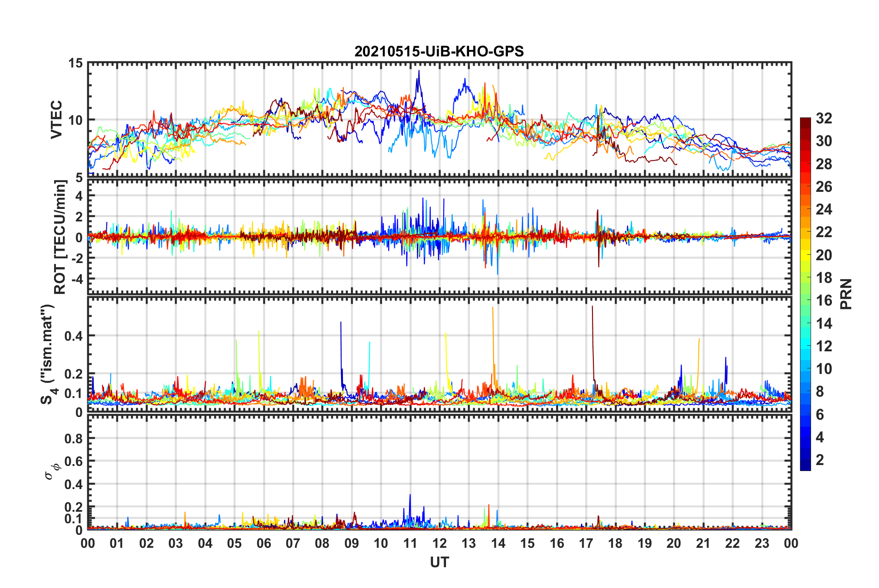Click the colorbar tick label 10
Screen dimensions: 879x588
tap(824, 369)
